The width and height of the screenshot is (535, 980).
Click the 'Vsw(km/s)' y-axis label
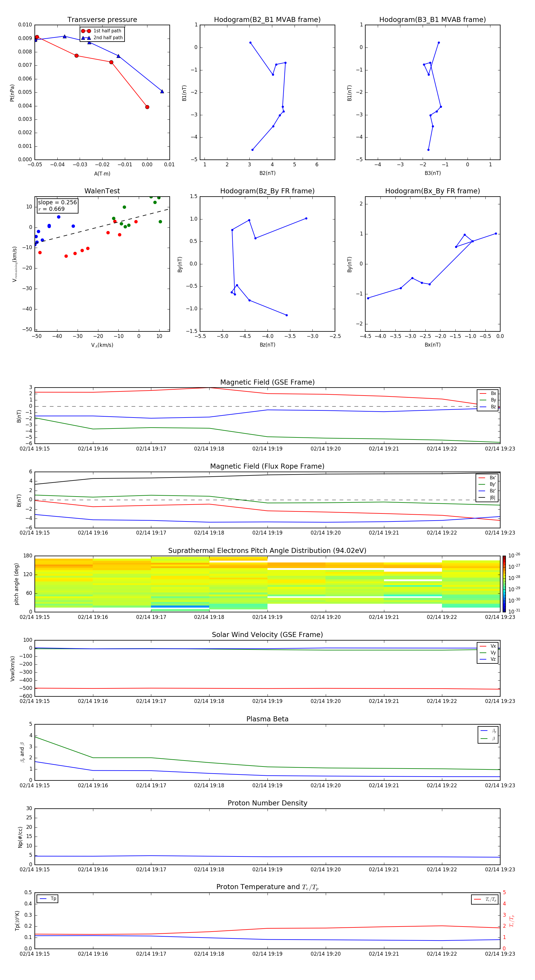12,668
